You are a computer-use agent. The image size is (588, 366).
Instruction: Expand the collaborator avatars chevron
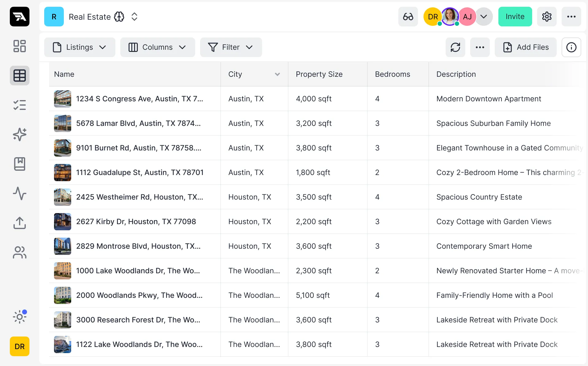click(x=484, y=17)
